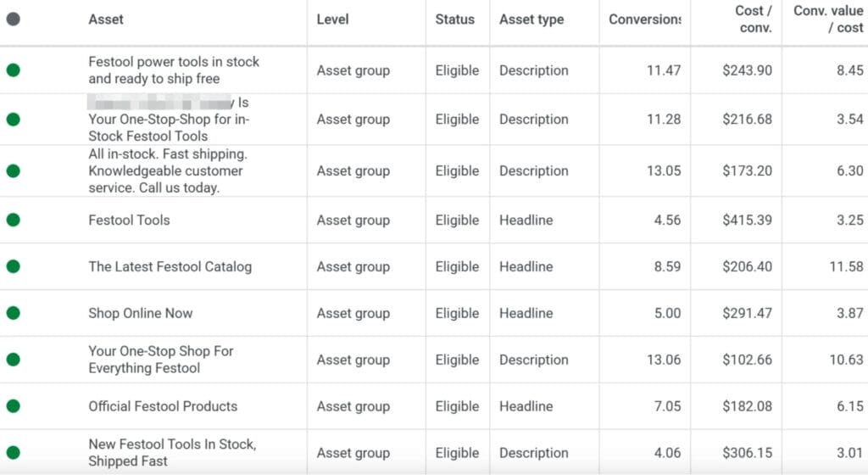Click cost per conversion $173.20

(x=747, y=171)
